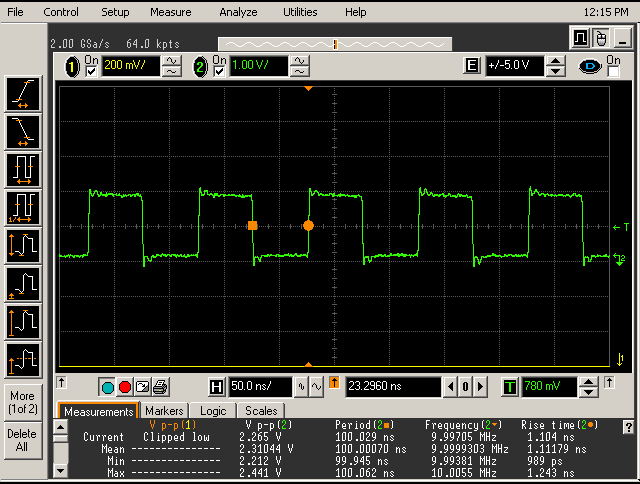Select the period measurement icon

coord(23,168)
